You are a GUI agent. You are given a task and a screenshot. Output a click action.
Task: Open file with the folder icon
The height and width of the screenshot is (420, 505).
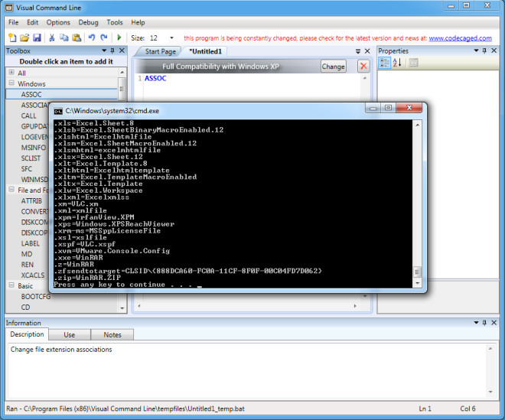[24, 37]
